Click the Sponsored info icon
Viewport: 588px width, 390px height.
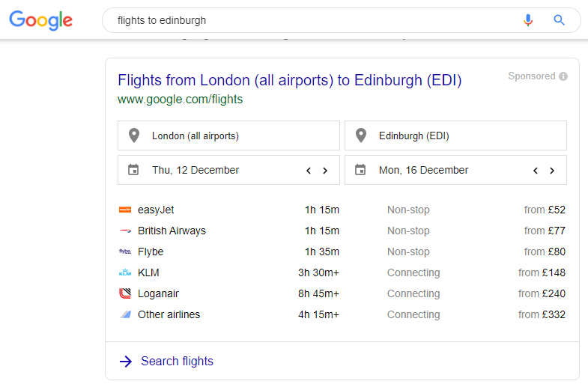563,76
